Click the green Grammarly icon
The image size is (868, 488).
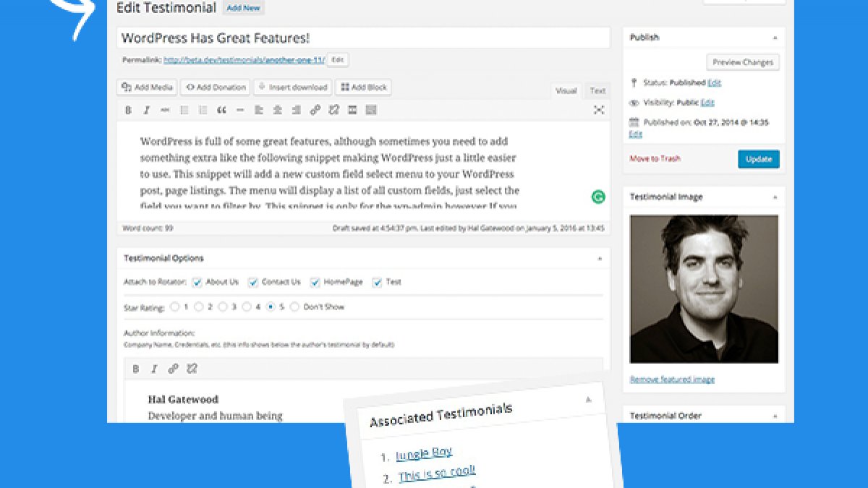[x=597, y=196]
